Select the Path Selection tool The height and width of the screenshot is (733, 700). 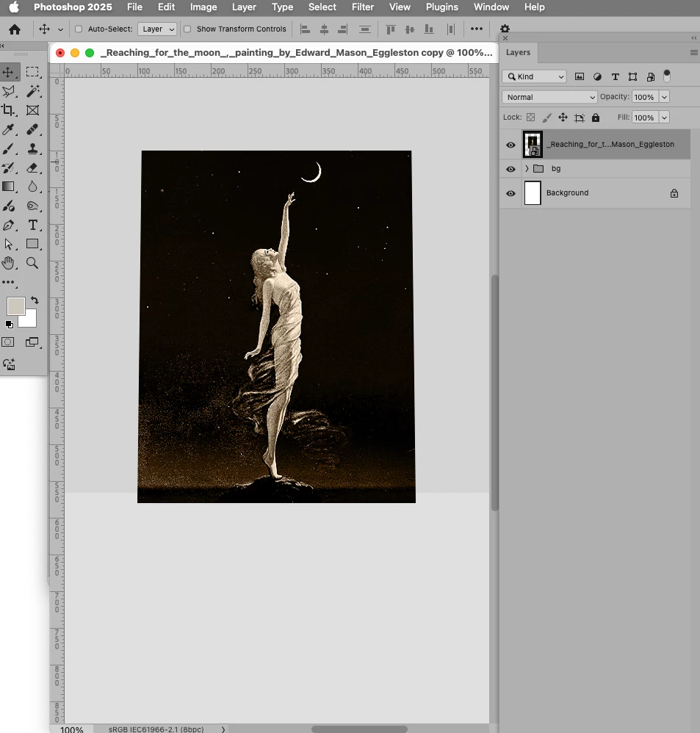(x=8, y=244)
